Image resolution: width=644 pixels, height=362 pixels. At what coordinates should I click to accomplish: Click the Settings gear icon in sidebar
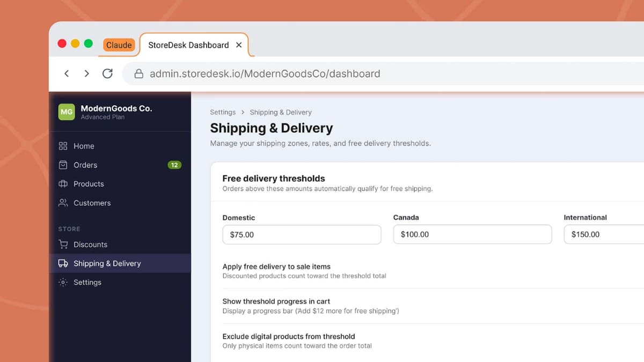coord(63,282)
